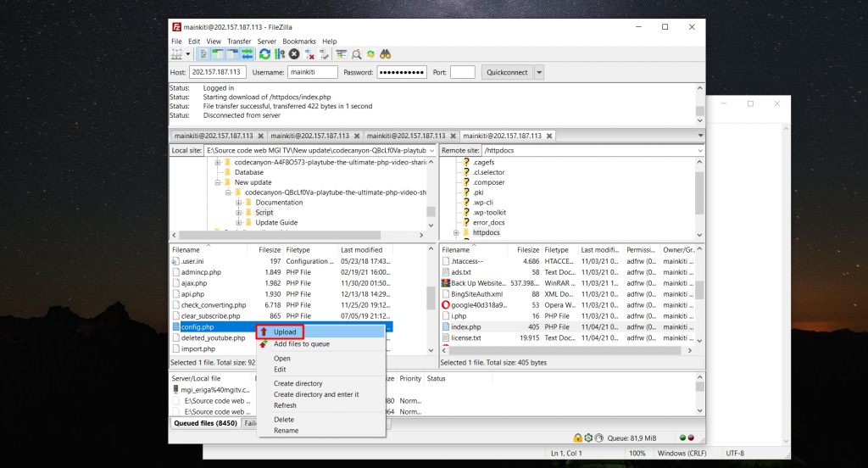
Task: Open the File menu
Action: (176, 42)
